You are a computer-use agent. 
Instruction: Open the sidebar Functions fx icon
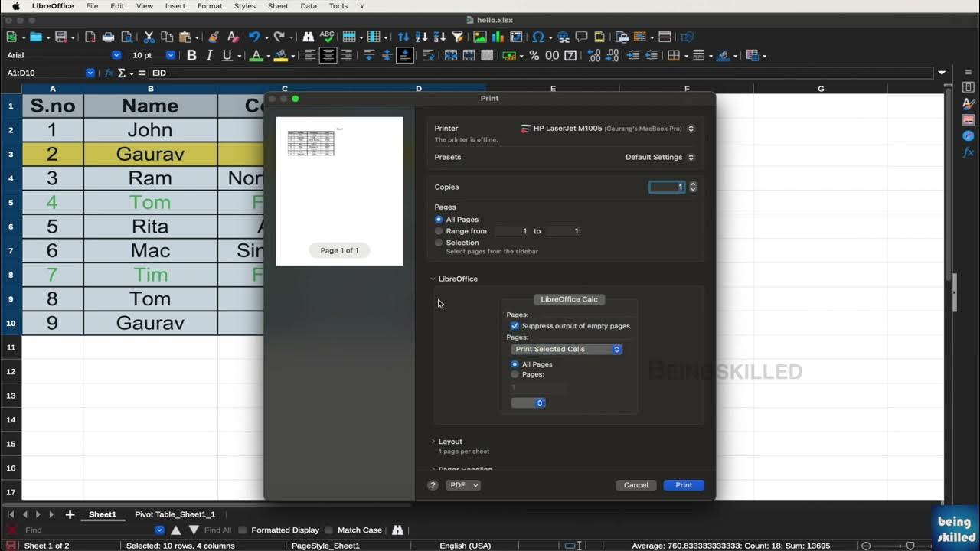(x=969, y=152)
